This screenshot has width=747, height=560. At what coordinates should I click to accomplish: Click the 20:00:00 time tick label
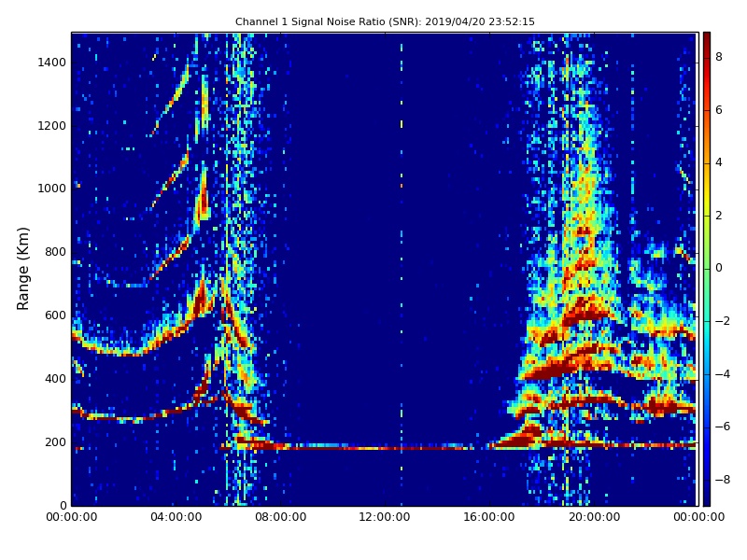tap(595, 517)
